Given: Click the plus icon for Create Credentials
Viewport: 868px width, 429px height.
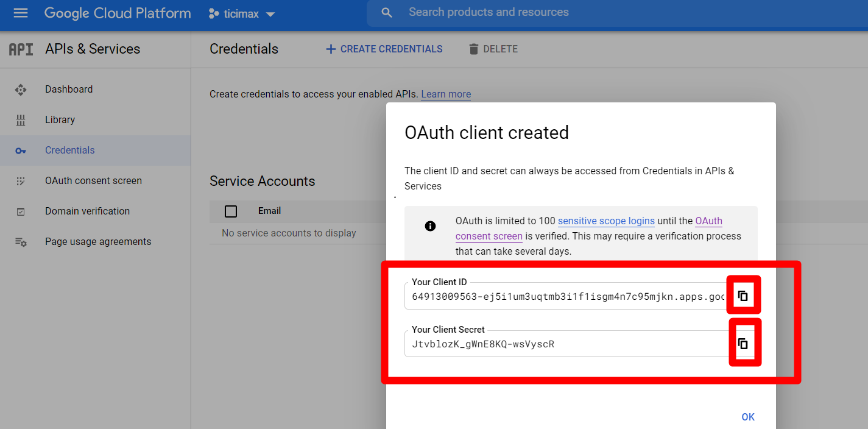Looking at the screenshot, I should coord(331,49).
